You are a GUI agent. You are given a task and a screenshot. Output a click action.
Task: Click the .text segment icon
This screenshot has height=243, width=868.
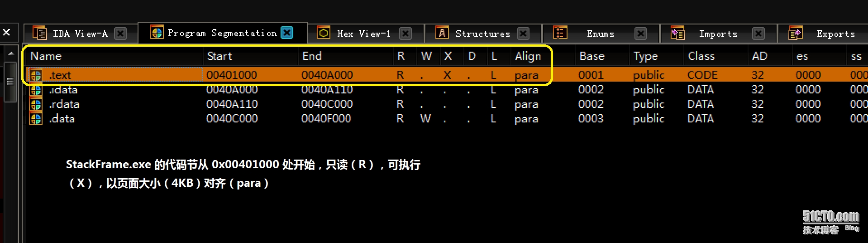pos(36,75)
